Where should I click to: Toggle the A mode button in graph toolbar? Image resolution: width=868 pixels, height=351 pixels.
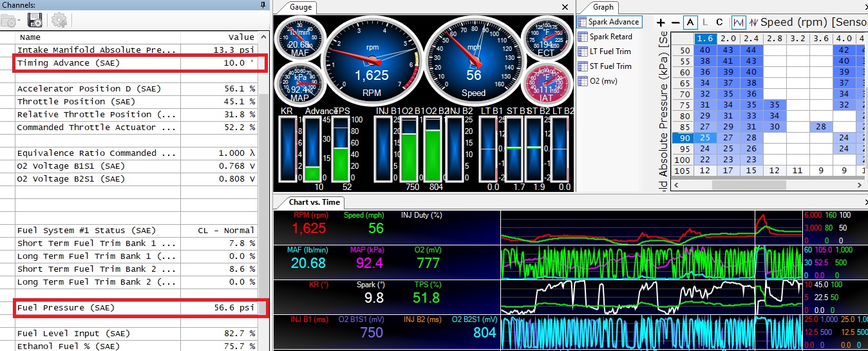coord(690,23)
